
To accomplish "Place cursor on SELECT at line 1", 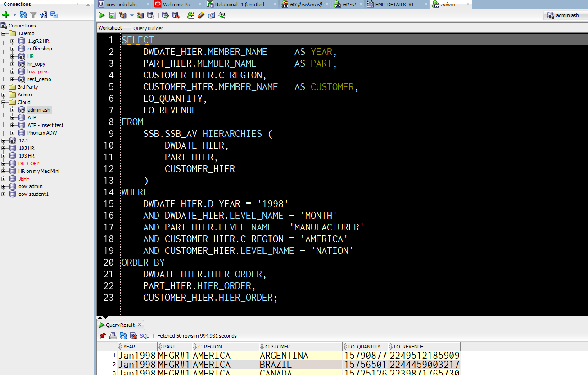I will [138, 40].
